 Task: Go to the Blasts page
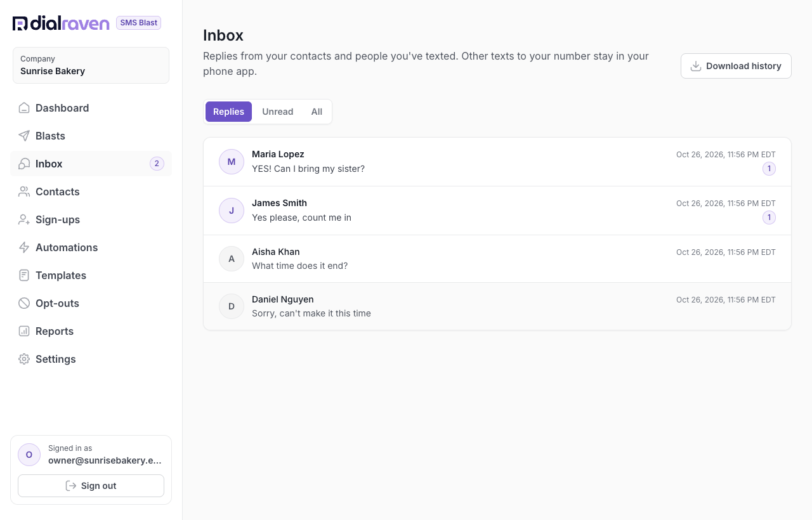pos(91,136)
